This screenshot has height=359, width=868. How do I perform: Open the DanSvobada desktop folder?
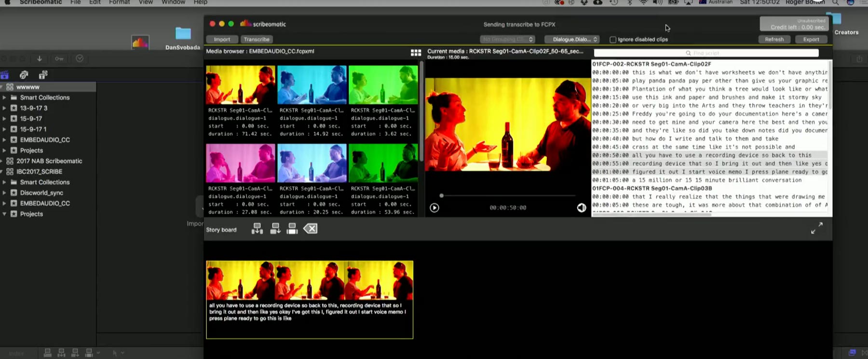(x=183, y=34)
